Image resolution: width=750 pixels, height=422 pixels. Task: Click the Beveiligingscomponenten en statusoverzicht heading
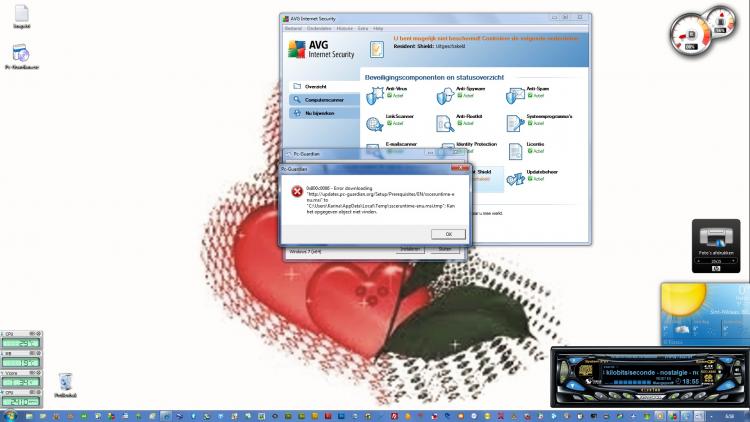pos(434,77)
